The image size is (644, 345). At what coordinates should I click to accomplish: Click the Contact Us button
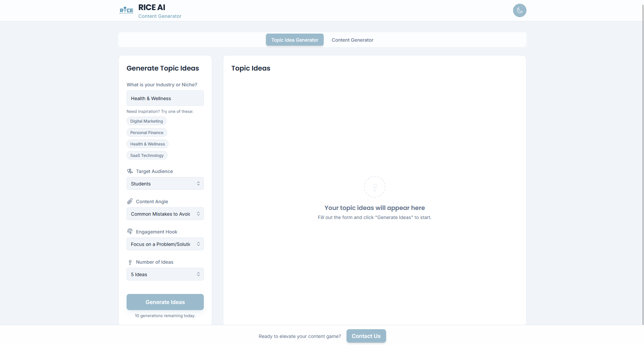click(x=366, y=336)
